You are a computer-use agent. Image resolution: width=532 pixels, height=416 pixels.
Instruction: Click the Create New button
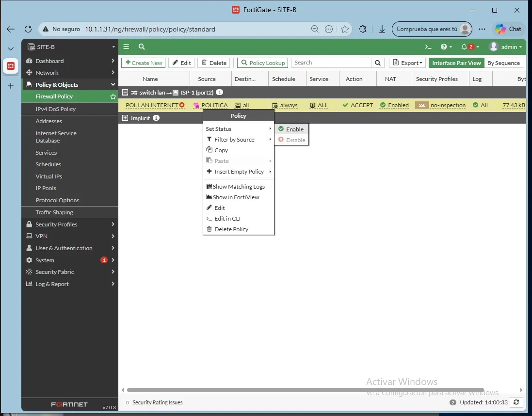(x=143, y=63)
